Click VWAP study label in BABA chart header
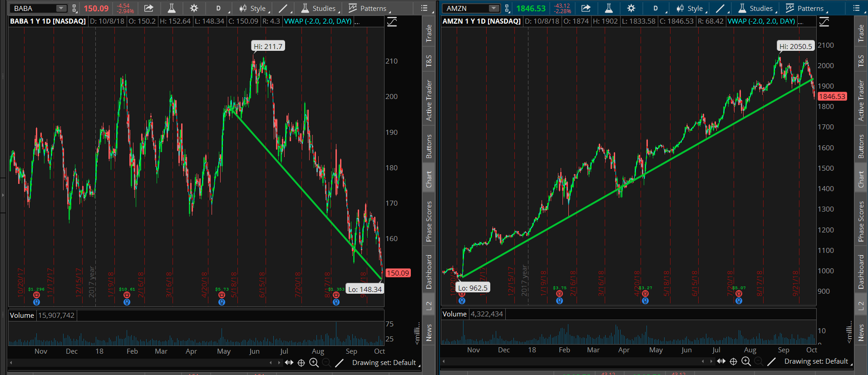 pyautogui.click(x=318, y=21)
